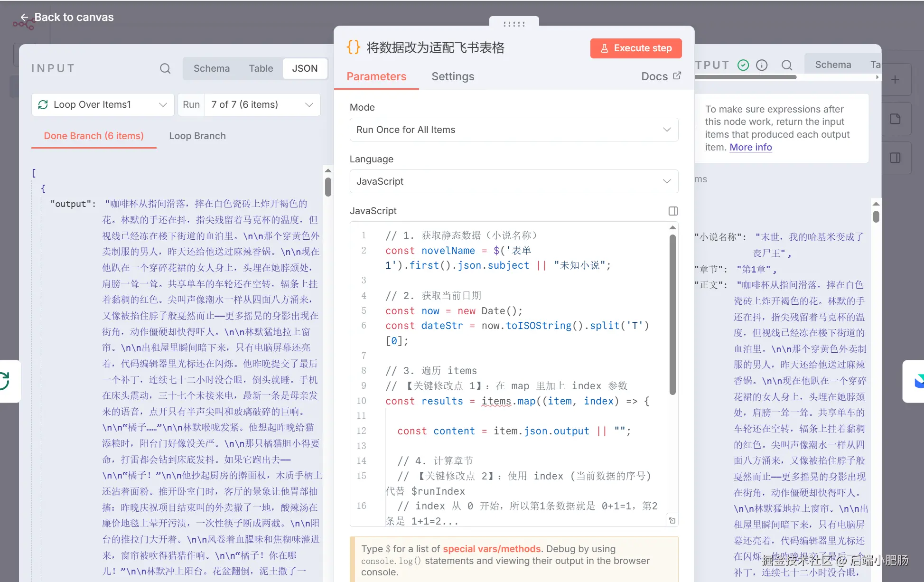The width and height of the screenshot is (924, 582).
Task: Click the output panel search icon
Action: (x=786, y=65)
